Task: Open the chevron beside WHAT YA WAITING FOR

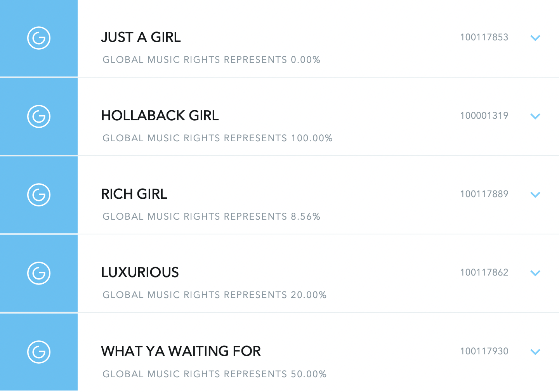Action: (x=535, y=352)
